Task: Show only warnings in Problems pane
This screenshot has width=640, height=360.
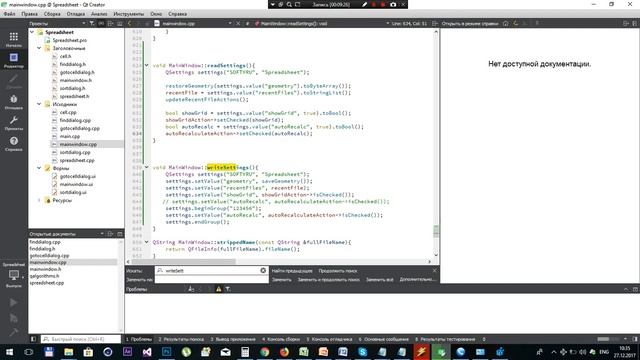Action: pyautogui.click(x=219, y=289)
